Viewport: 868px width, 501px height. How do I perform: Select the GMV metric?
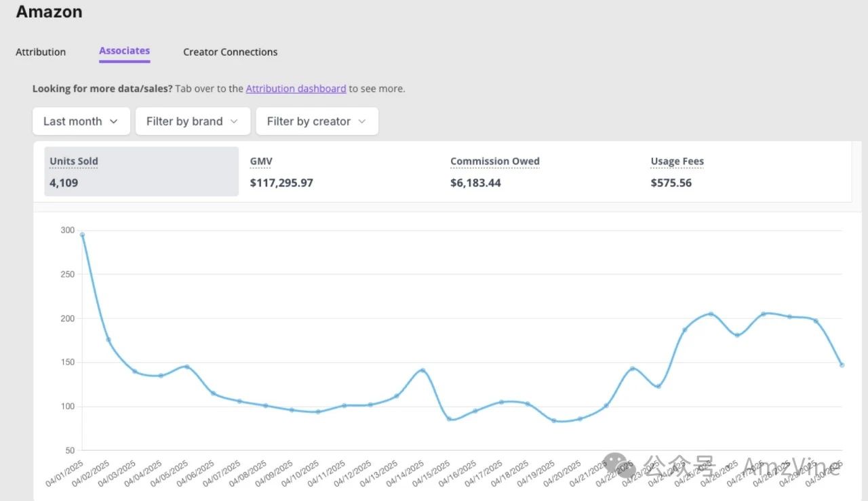(x=281, y=172)
